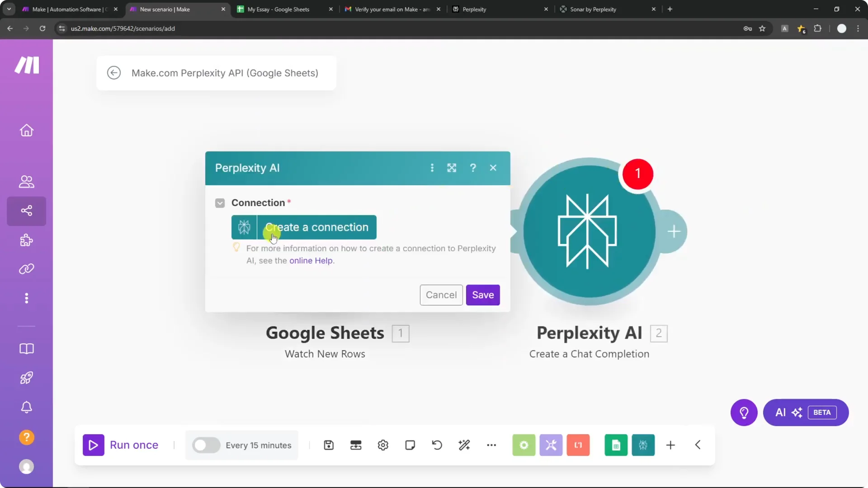Save the scenario using the floppy disk icon
This screenshot has height=488, width=868.
point(329,445)
